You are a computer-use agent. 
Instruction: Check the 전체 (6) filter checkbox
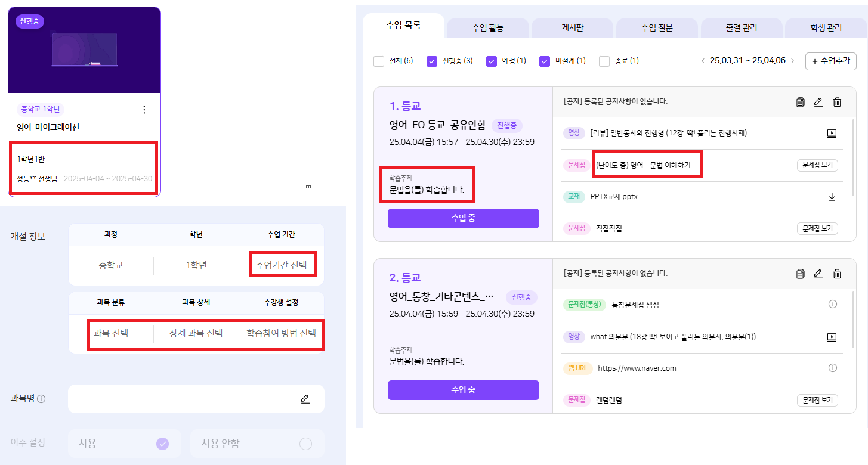(x=379, y=61)
